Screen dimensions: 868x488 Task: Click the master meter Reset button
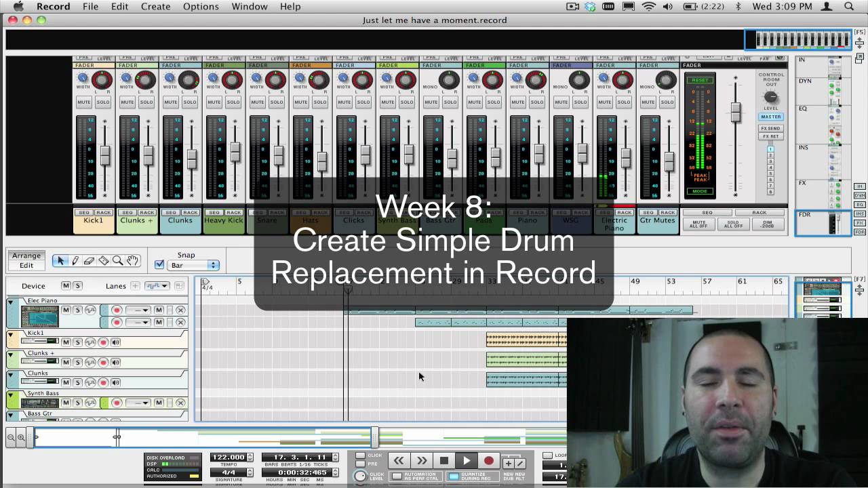700,80
